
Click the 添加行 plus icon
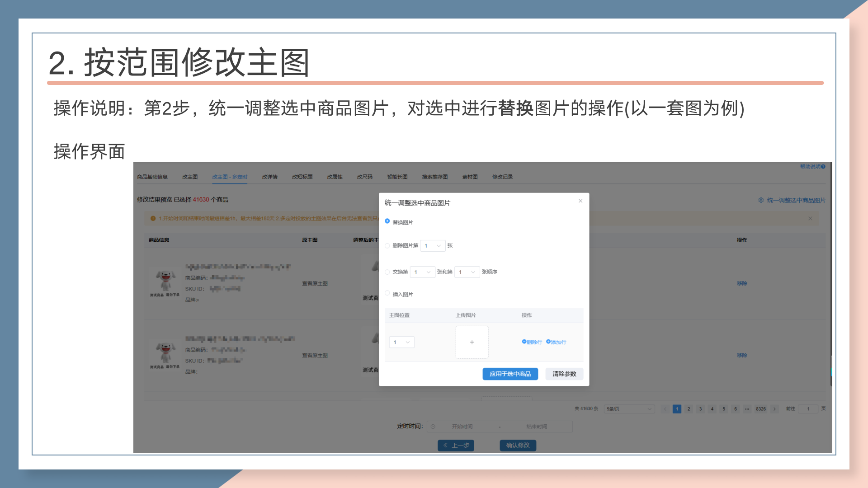coord(548,342)
